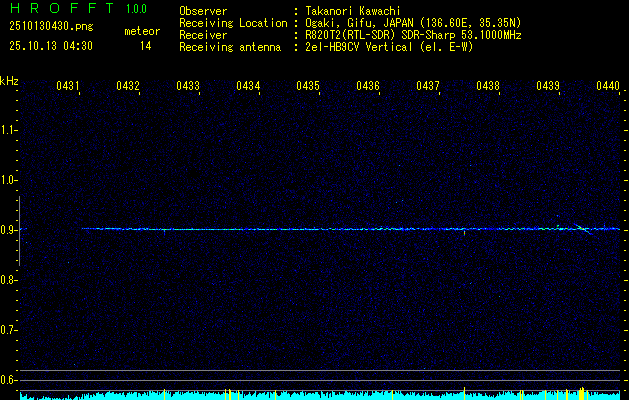This screenshot has width=629, height=400.
Task: Click antenna text 2el-HB9CV Vertical
Action: (x=359, y=47)
